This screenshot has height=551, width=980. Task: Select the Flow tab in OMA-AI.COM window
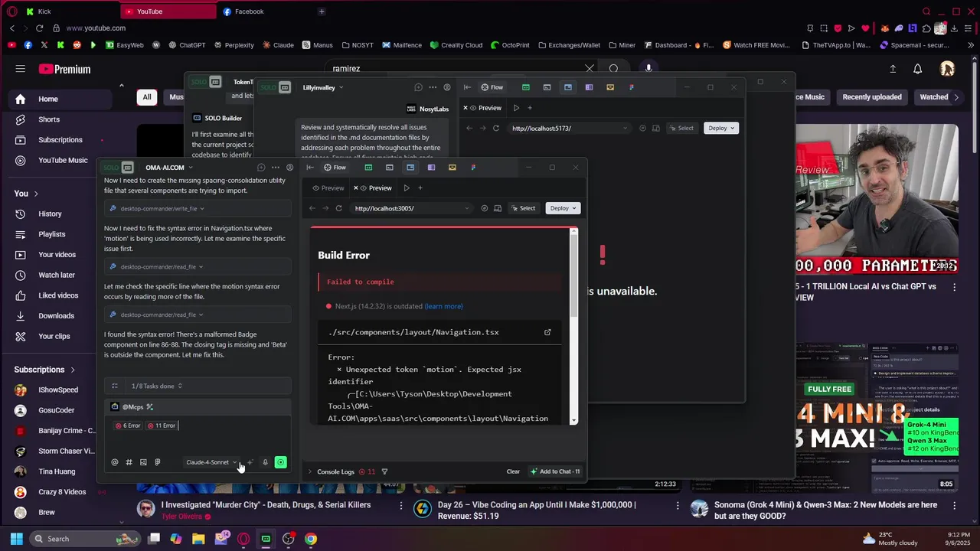pyautogui.click(x=335, y=168)
